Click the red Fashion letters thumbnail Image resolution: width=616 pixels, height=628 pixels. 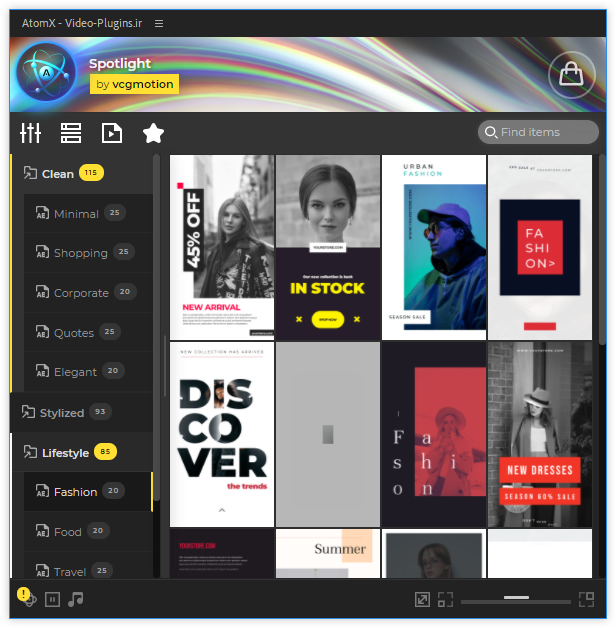pos(434,434)
